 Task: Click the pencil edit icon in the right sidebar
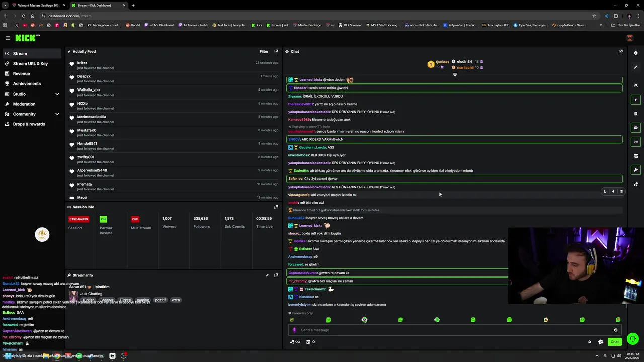pos(636,67)
